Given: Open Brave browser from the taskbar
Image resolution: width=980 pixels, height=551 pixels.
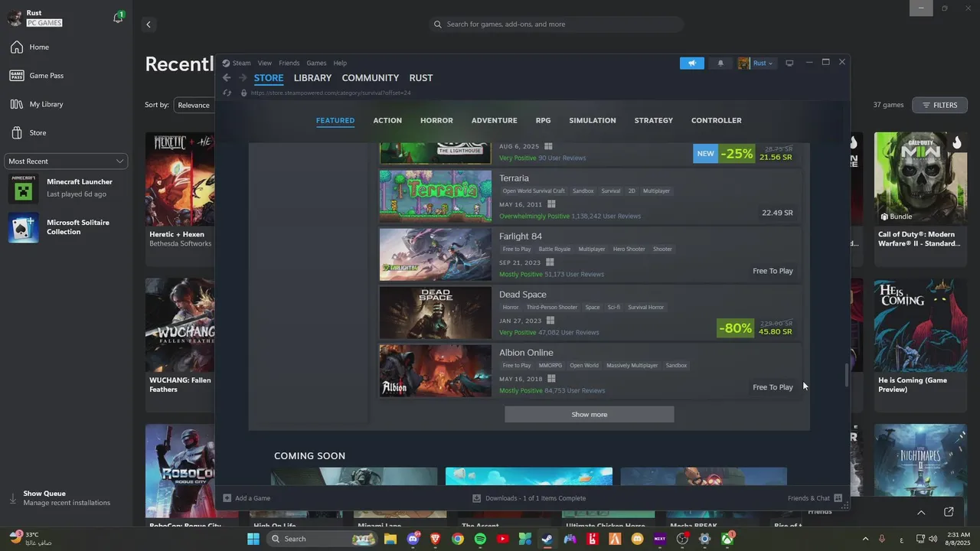Looking at the screenshot, I should (x=435, y=539).
